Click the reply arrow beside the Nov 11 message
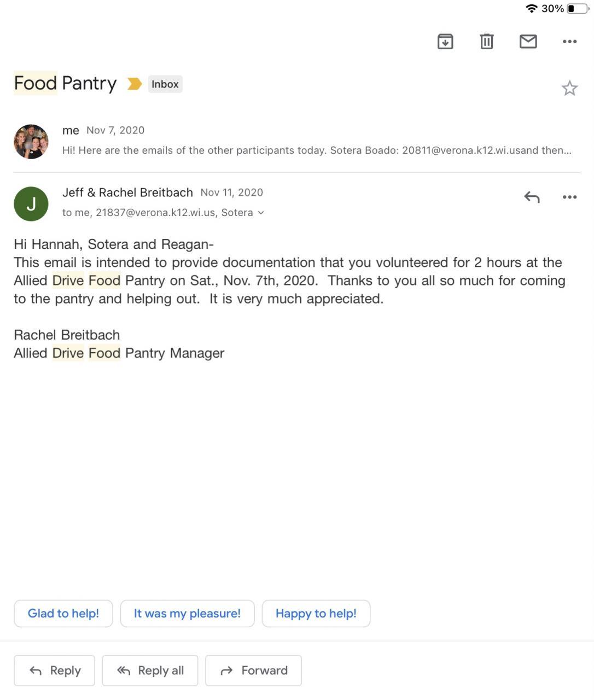The width and height of the screenshot is (594, 700). pos(532,197)
